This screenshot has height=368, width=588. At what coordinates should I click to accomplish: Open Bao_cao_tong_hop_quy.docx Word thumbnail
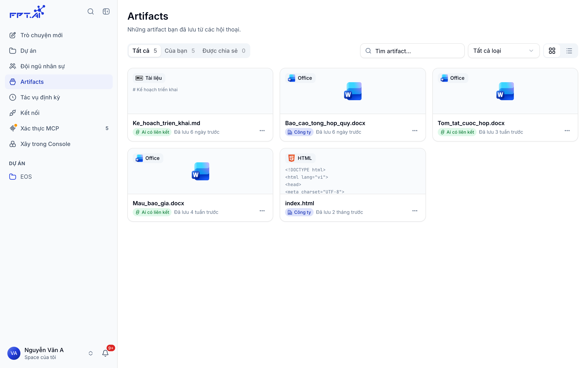click(x=353, y=91)
